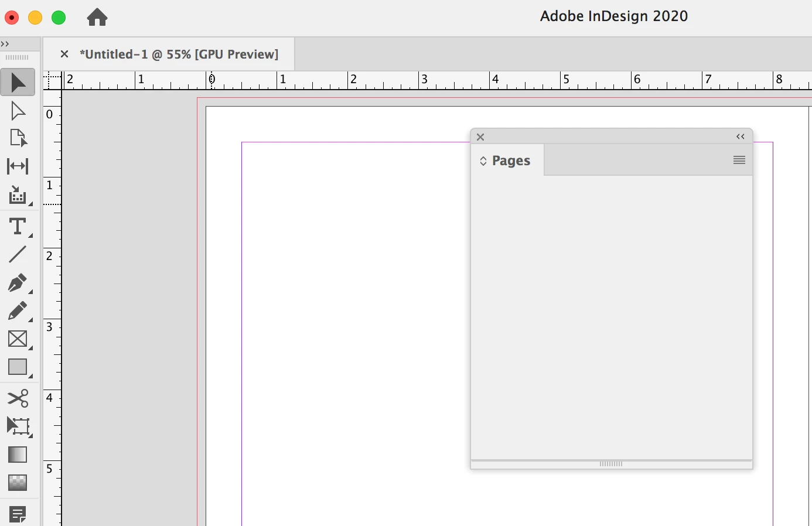
Task: Select the Type tool
Action: (x=18, y=226)
